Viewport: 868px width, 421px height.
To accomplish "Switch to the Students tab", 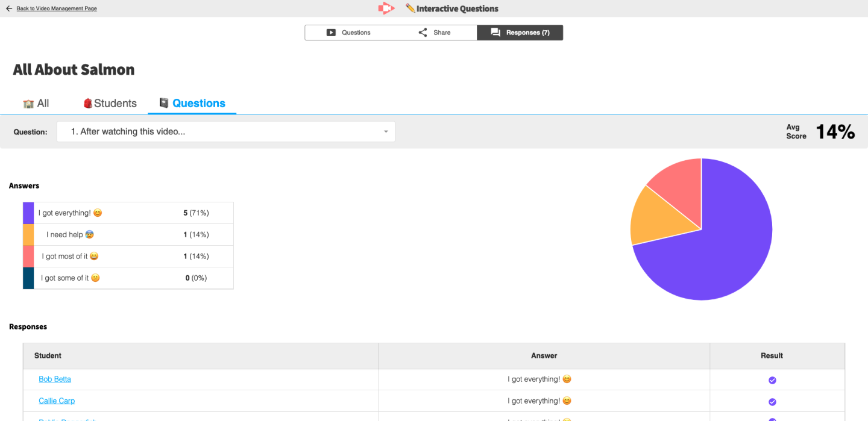I will tap(110, 103).
